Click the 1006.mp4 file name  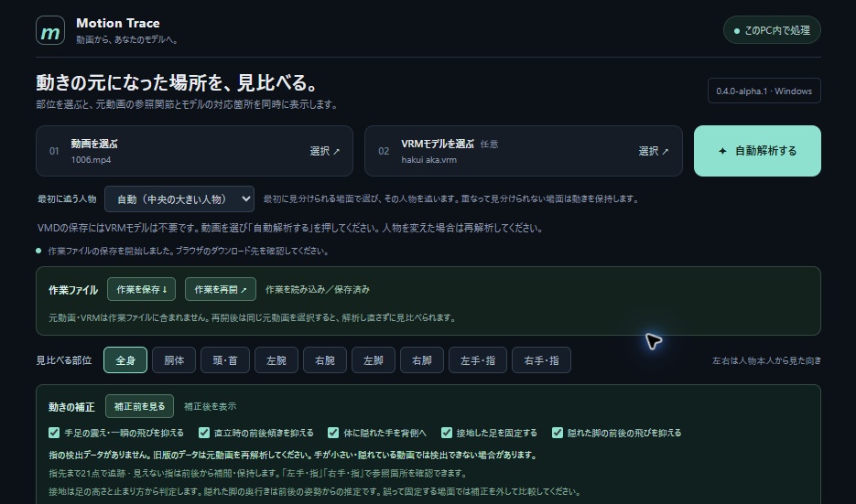coord(91,160)
